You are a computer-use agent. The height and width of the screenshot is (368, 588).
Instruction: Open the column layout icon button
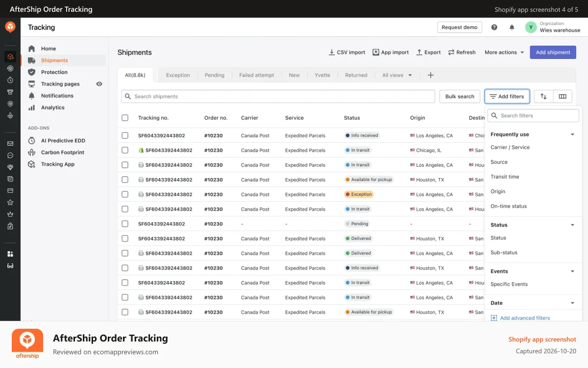(563, 96)
